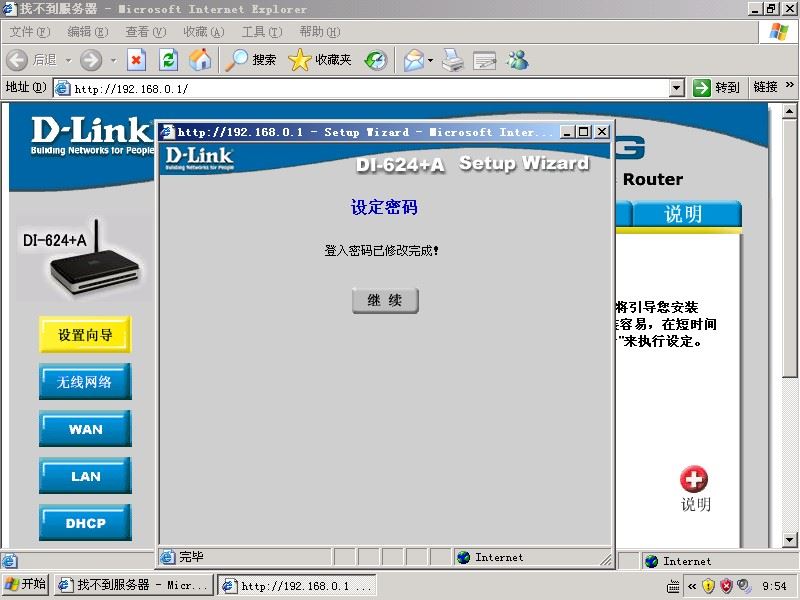Image resolution: width=800 pixels, height=600 pixels.
Task: Select http://192.168.0.1 taskbar window button
Action: (297, 585)
